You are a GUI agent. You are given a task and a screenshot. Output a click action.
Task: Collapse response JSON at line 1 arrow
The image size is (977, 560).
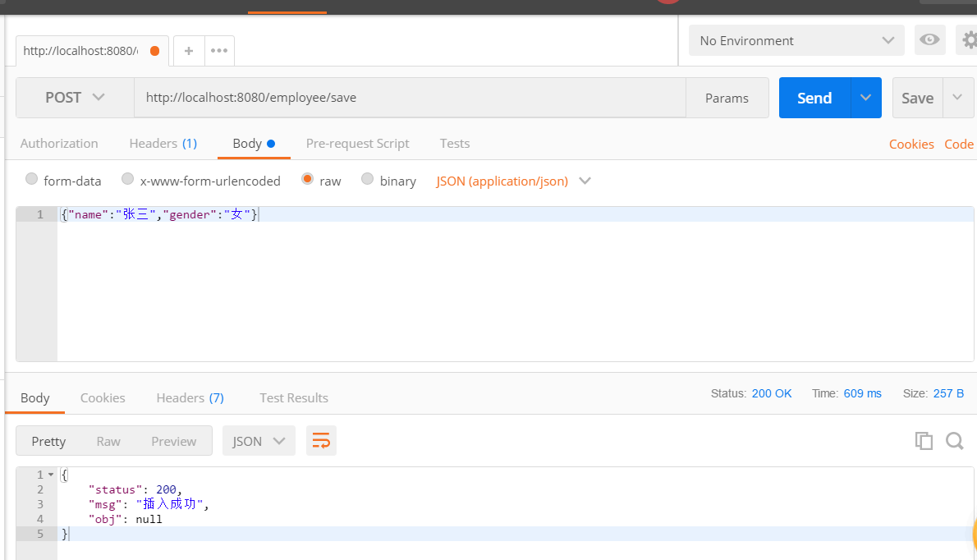click(51, 475)
